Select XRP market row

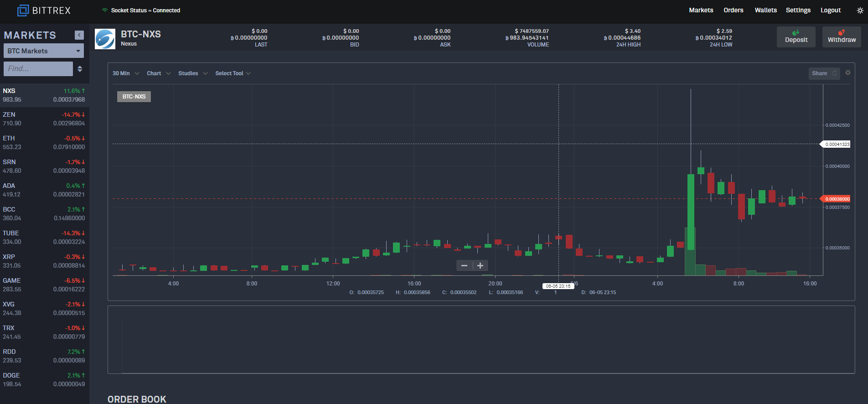pyautogui.click(x=44, y=261)
